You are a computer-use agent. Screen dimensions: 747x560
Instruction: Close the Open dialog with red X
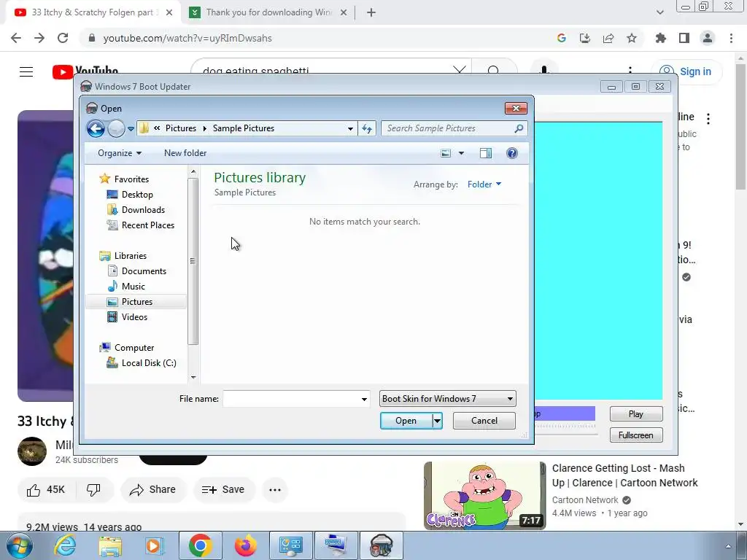click(516, 108)
